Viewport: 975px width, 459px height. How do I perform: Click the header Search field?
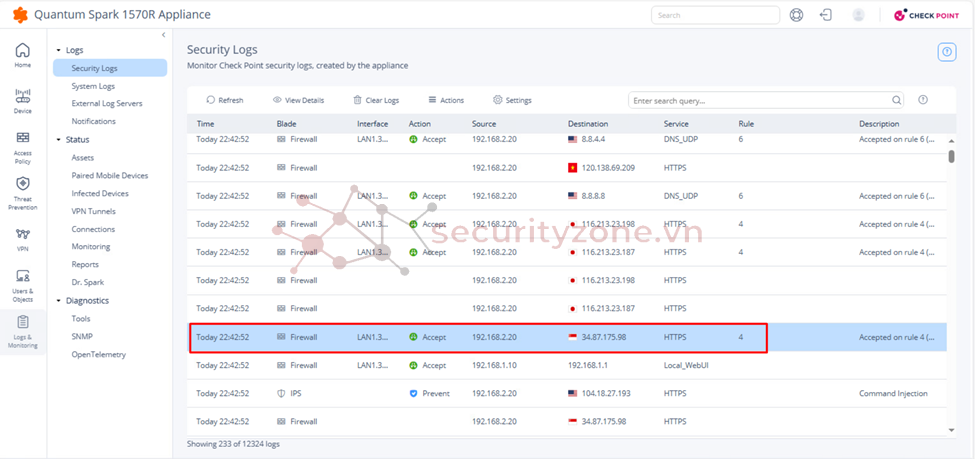pyautogui.click(x=715, y=15)
